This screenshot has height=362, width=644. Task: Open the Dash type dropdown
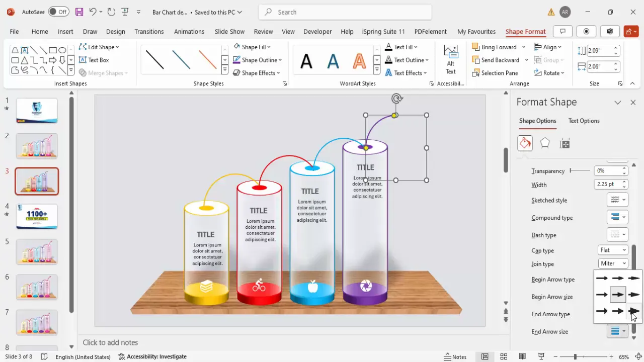point(617,235)
